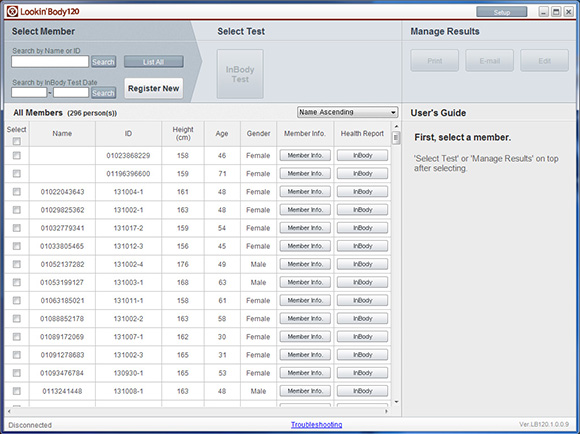Select member 01032779341 checkbox
Viewport: 580px width, 434px height.
[x=16, y=228]
